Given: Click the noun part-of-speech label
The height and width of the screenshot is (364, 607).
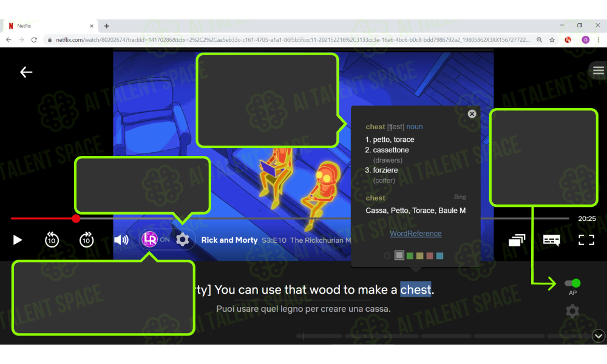Looking at the screenshot, I should click(x=414, y=127).
